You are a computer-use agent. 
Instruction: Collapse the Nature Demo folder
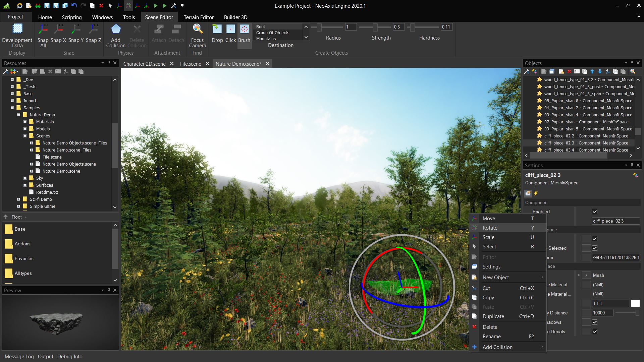[19, 115]
